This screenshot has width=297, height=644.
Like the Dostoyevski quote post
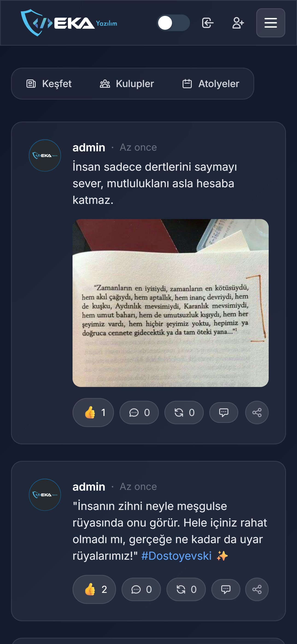(x=94, y=589)
